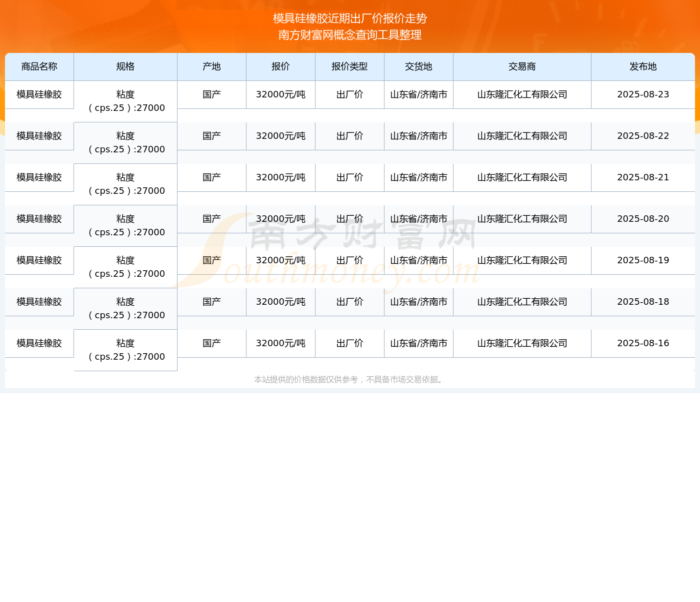Select the date cell 2025-08-16
Screen dimensions: 700x602
(x=643, y=343)
